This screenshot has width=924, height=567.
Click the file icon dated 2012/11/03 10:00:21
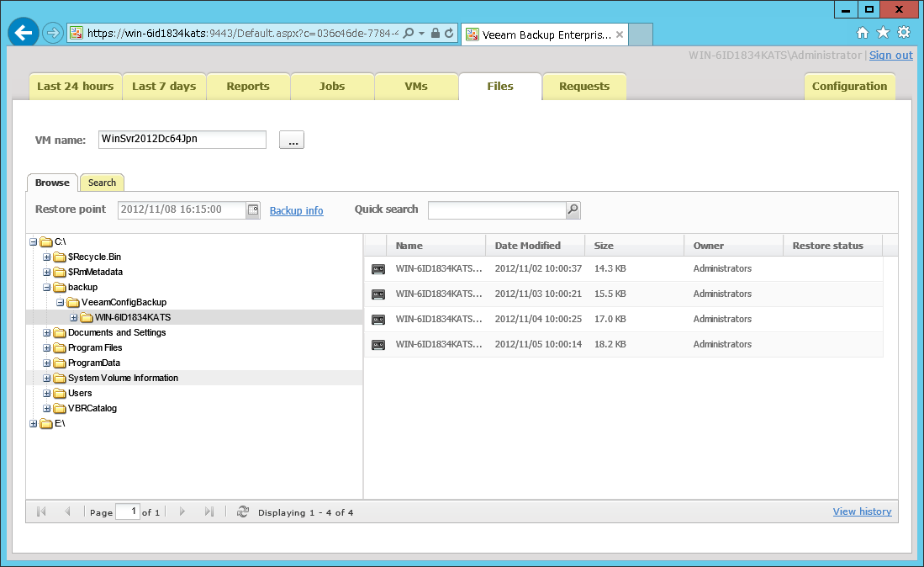pos(378,294)
